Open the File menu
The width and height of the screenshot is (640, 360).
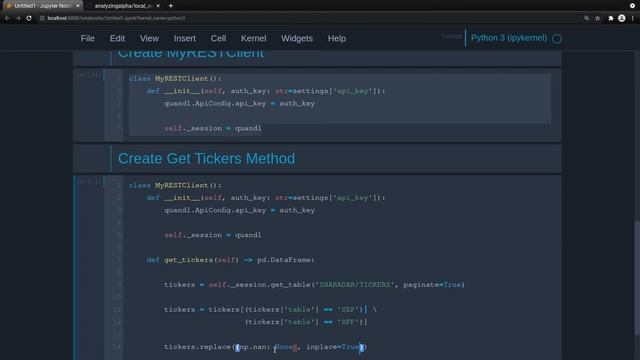point(87,38)
